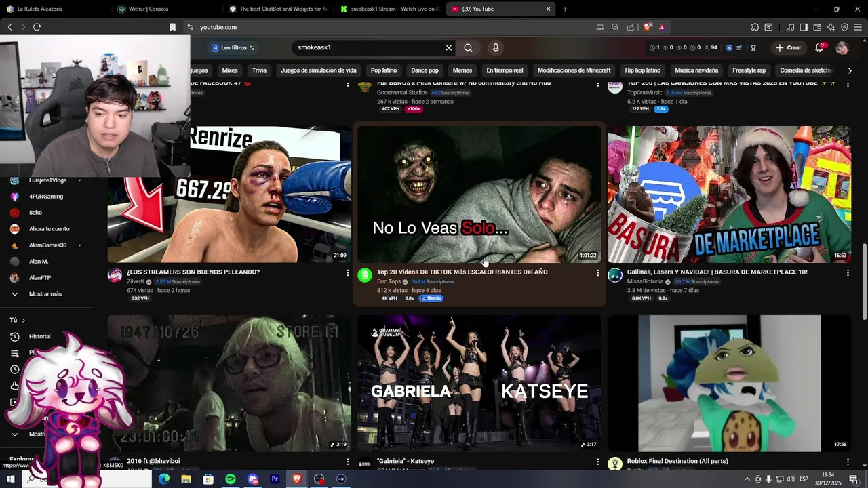This screenshot has height=488, width=868.
Task: Open the BASURA DE MARKETPLACE thumbnail
Action: pos(729,194)
